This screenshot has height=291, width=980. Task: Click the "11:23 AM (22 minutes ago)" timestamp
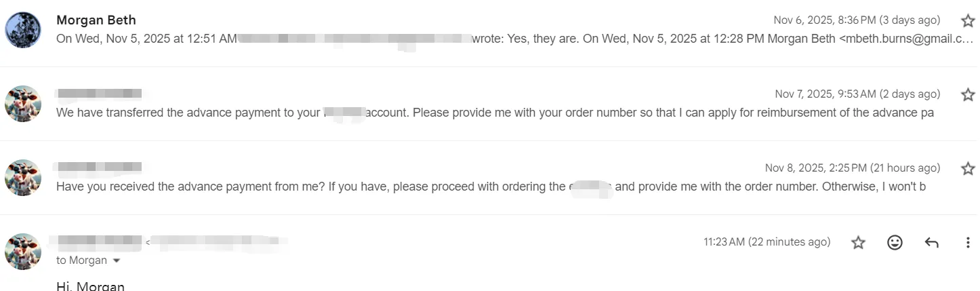pyautogui.click(x=767, y=242)
